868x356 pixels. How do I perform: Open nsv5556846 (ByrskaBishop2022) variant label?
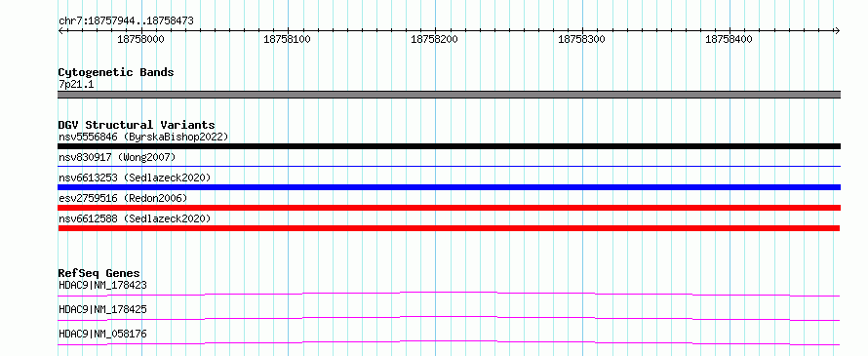[143, 137]
